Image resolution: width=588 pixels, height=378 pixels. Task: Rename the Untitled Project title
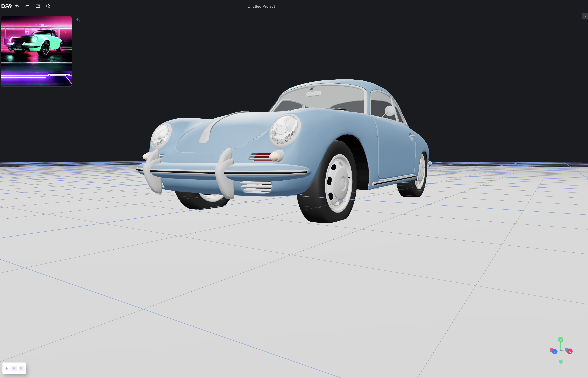[x=261, y=6]
